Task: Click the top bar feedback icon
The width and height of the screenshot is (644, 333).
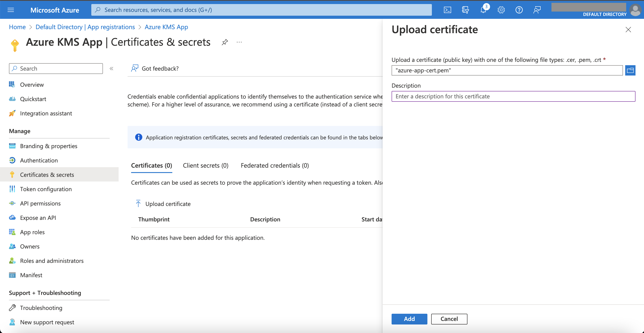Action: point(537,10)
